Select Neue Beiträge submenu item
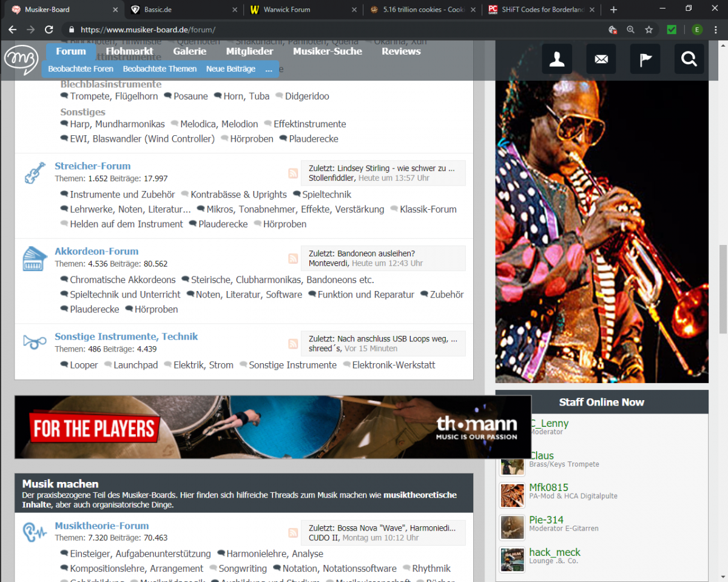 pyautogui.click(x=231, y=69)
